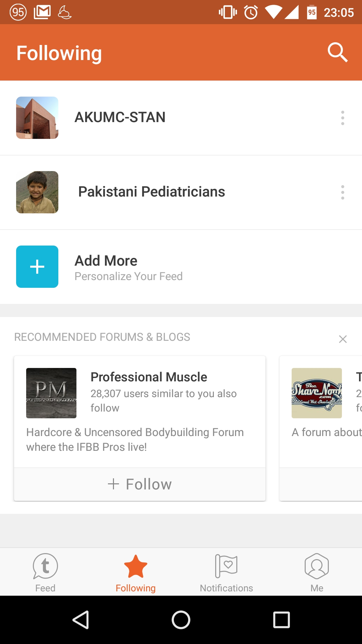Tap the Gmail notification icon in status bar
Image resolution: width=362 pixels, height=644 pixels.
pos(42,12)
